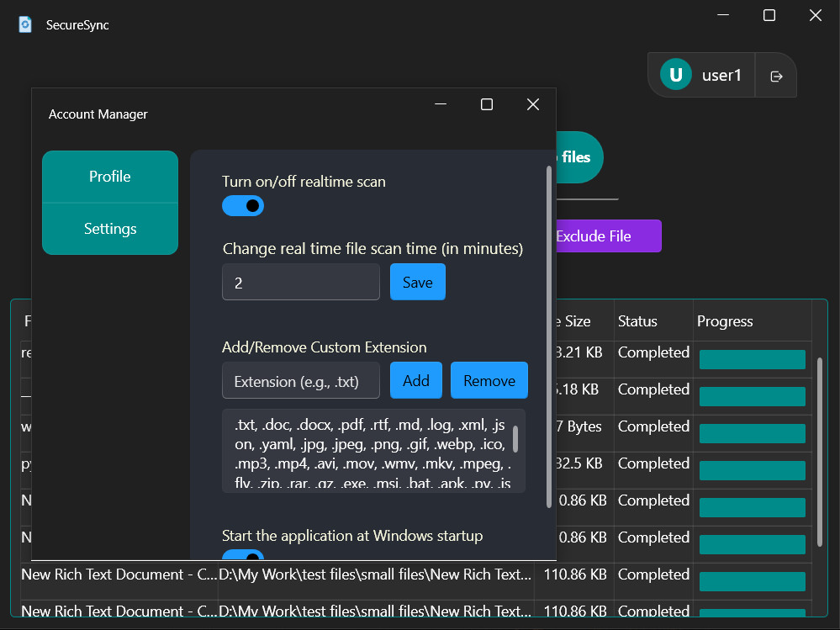
Task: Select the Settings tab
Action: tap(109, 228)
